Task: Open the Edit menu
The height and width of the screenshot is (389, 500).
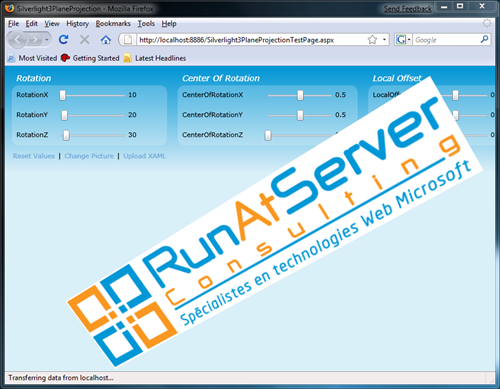Action: (x=32, y=24)
